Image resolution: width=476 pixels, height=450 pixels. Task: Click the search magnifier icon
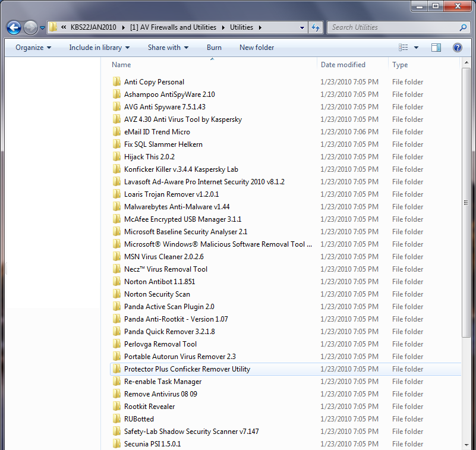pyautogui.click(x=463, y=27)
